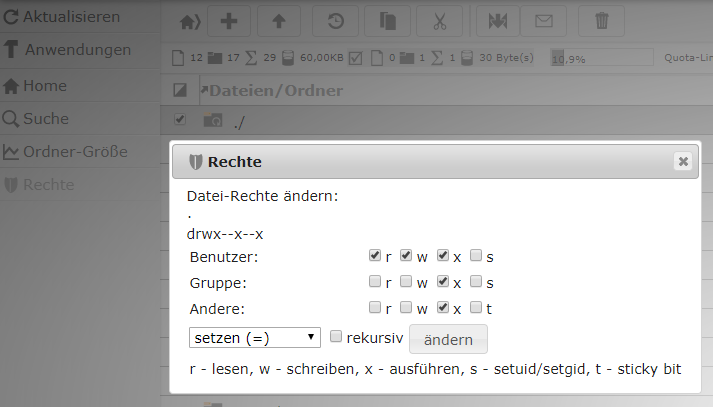Click the copy files toolbar icon
This screenshot has width=713, height=407.
tap(388, 20)
